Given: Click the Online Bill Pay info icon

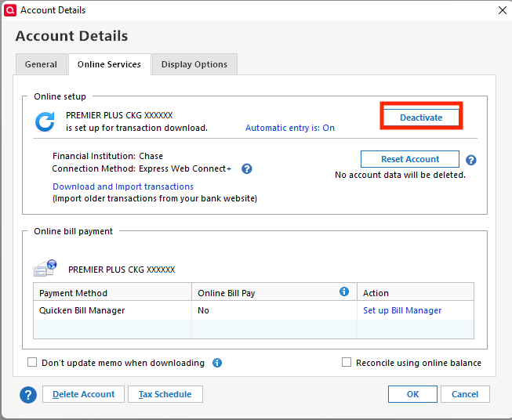Looking at the screenshot, I should [x=344, y=291].
